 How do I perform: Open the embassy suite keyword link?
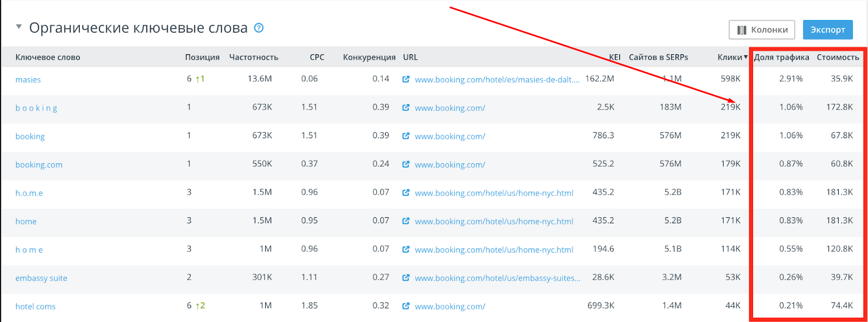[x=41, y=278]
